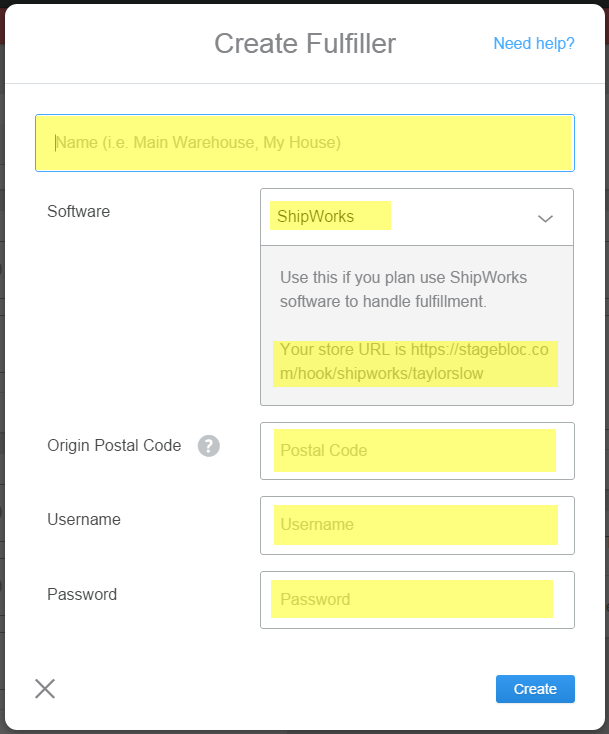
Task: Close the dialog with the X icon
Action: tap(45, 689)
